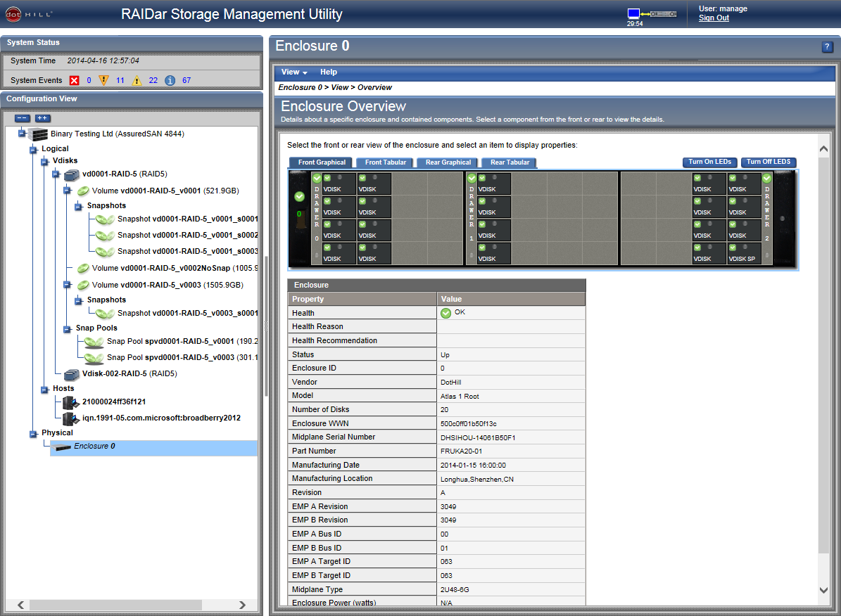
Task: Collapse the Logical tree node
Action: point(33,150)
